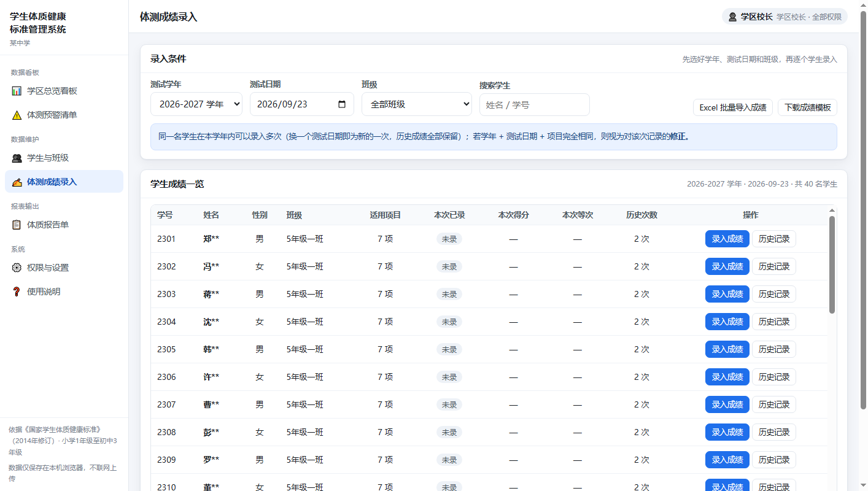Click the page's main vertical scrollbar

pos(863,211)
